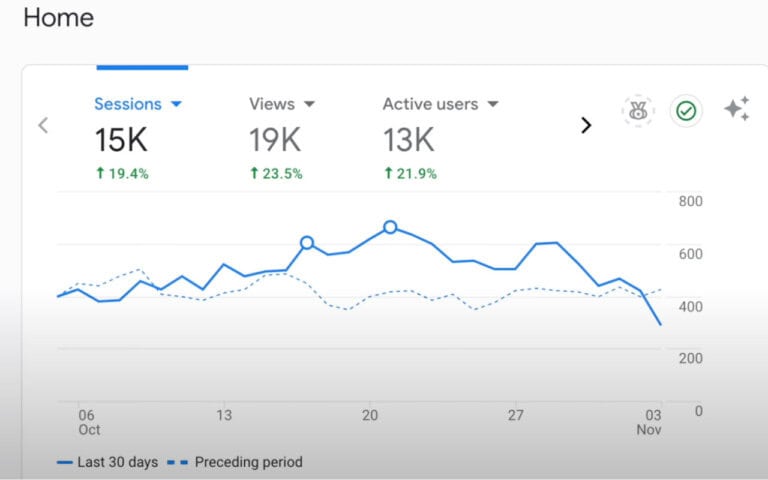Click the green checkmark data quality icon
This screenshot has width=768, height=480.
(x=686, y=111)
